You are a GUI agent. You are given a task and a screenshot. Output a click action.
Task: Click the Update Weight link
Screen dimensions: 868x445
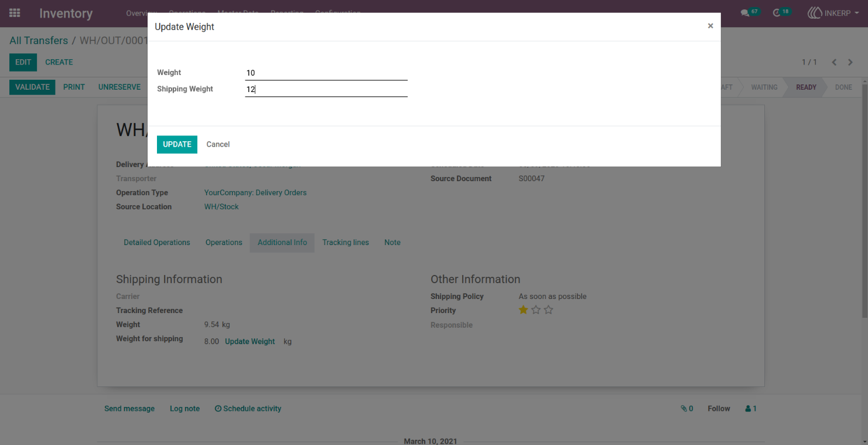point(250,342)
